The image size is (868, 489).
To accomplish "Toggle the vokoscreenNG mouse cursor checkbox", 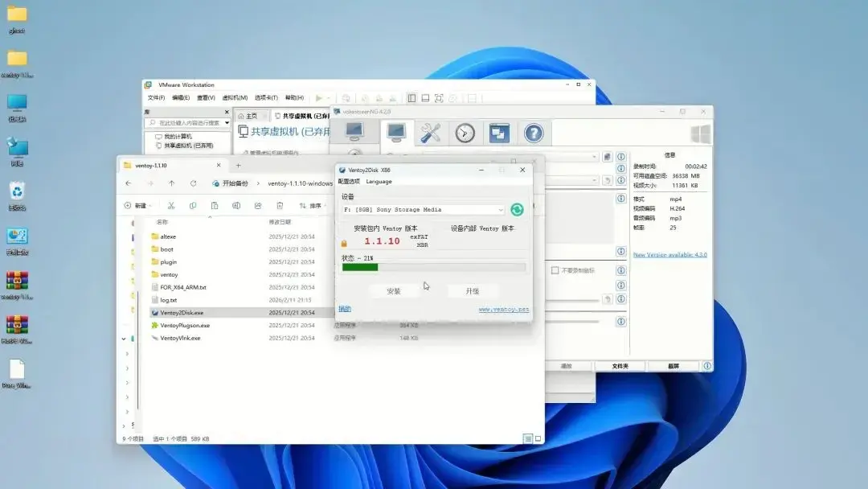I will 555,271.
